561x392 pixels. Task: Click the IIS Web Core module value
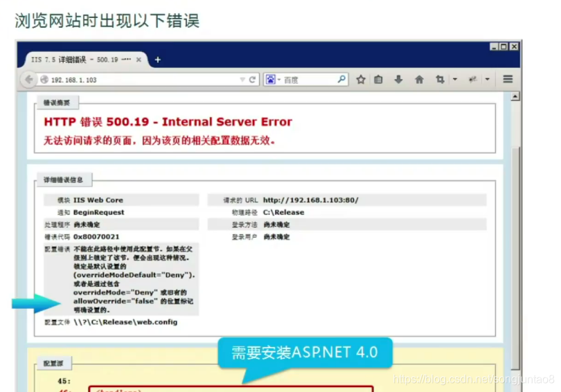point(98,200)
